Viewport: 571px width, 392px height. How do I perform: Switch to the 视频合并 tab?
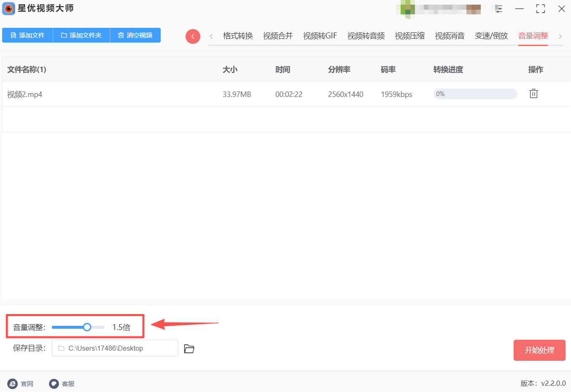pyautogui.click(x=278, y=36)
